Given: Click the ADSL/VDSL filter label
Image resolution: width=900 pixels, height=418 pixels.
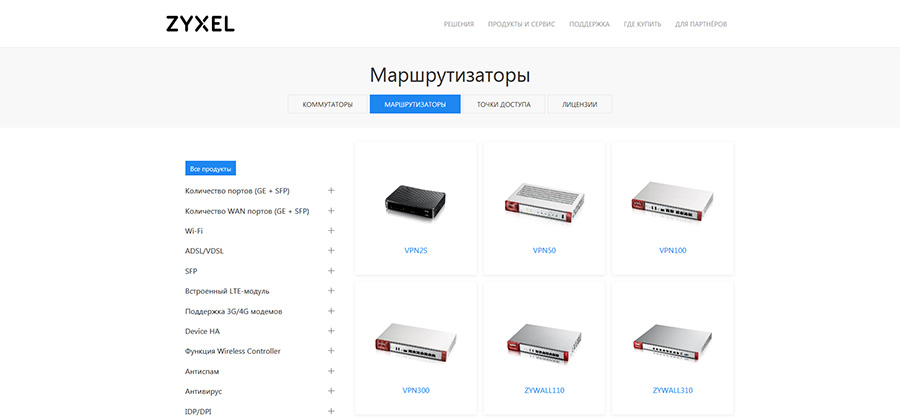Looking at the screenshot, I should pos(203,251).
